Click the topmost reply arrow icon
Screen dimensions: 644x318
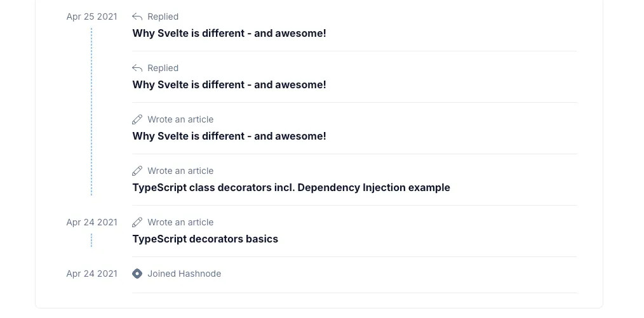[137, 17]
